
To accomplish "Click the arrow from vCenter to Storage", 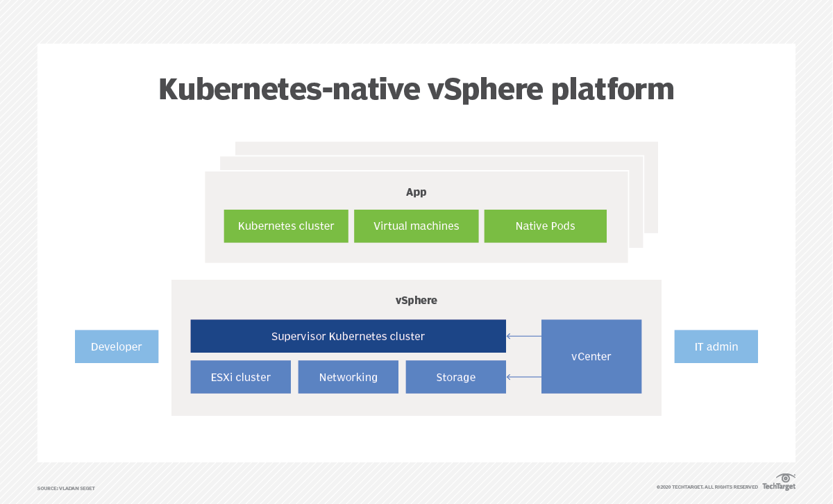I will coord(523,377).
